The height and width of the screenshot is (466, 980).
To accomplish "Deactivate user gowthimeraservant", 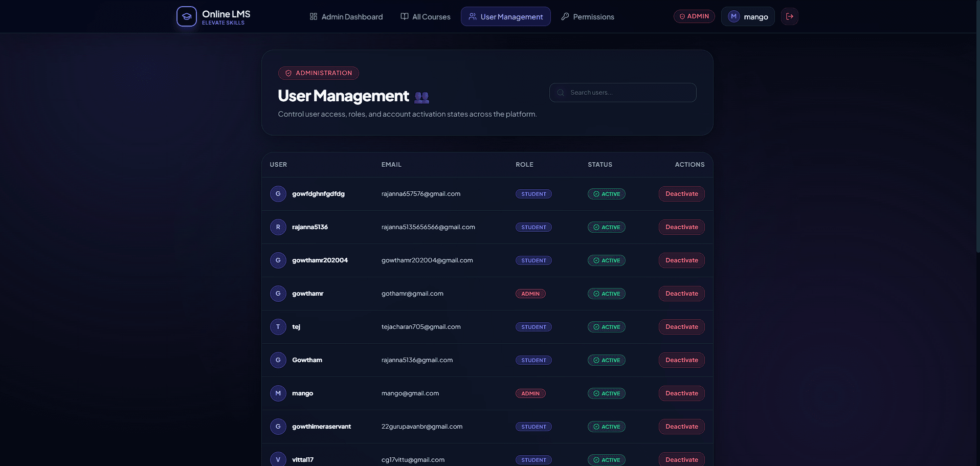I will tap(682, 427).
